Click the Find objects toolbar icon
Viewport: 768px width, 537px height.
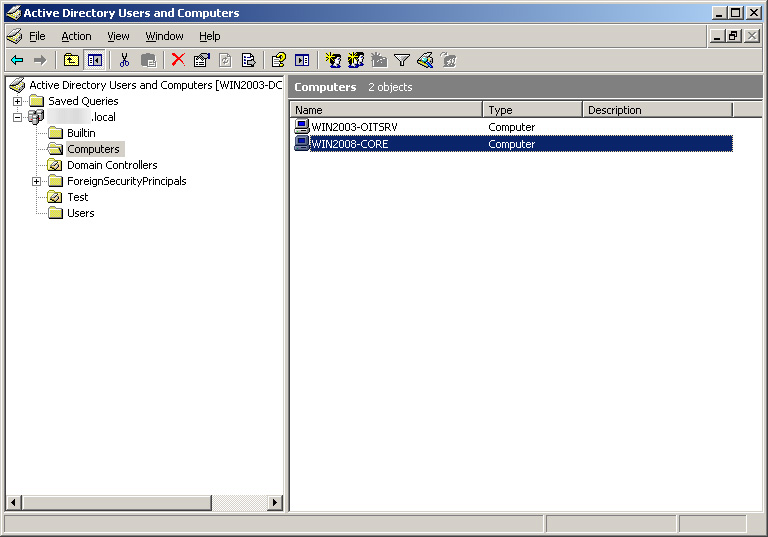425,60
